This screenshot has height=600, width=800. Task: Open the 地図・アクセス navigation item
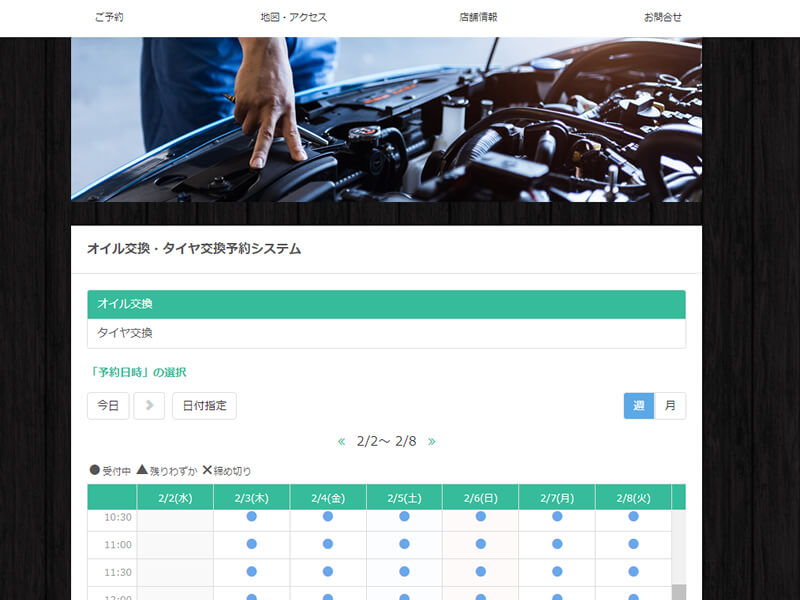[293, 17]
